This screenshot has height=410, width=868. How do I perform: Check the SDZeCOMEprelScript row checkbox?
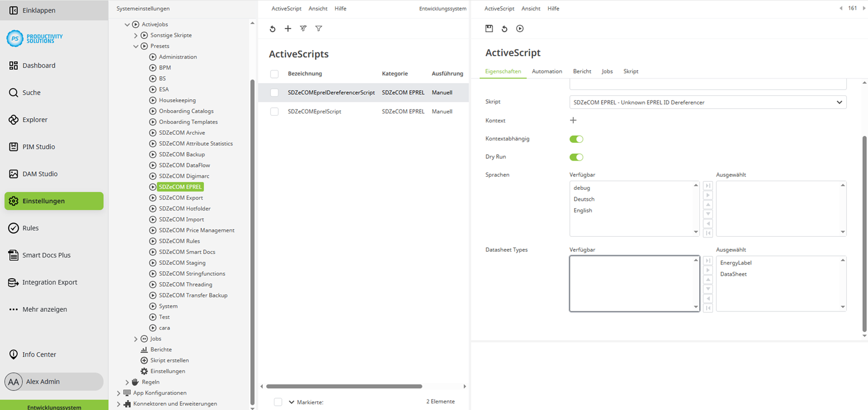[x=274, y=111]
